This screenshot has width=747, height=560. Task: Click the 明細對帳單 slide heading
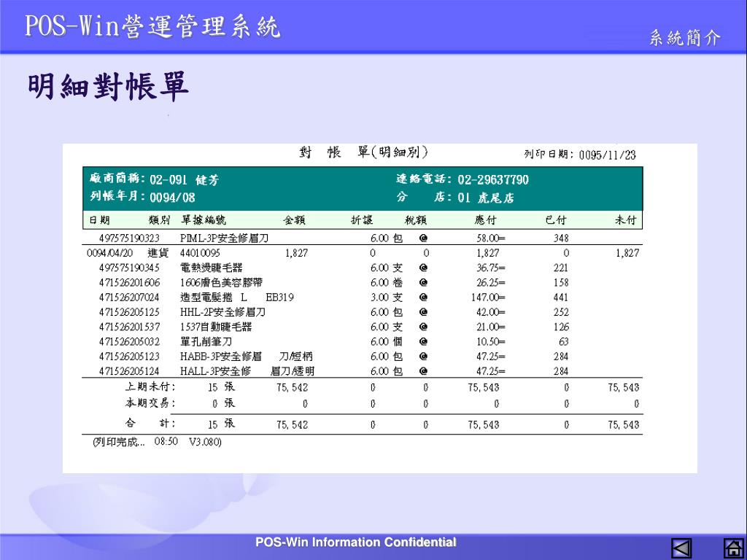point(108,87)
